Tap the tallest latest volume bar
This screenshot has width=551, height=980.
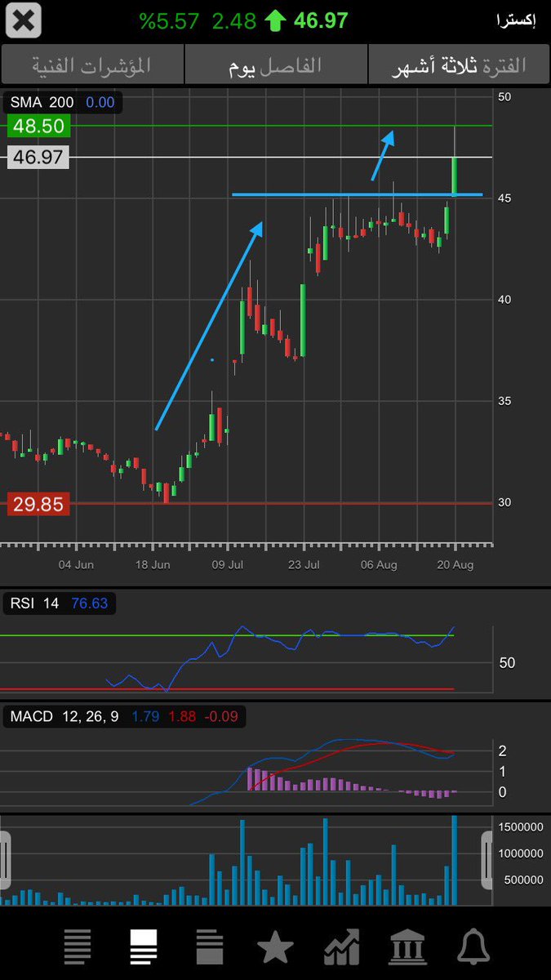click(455, 860)
